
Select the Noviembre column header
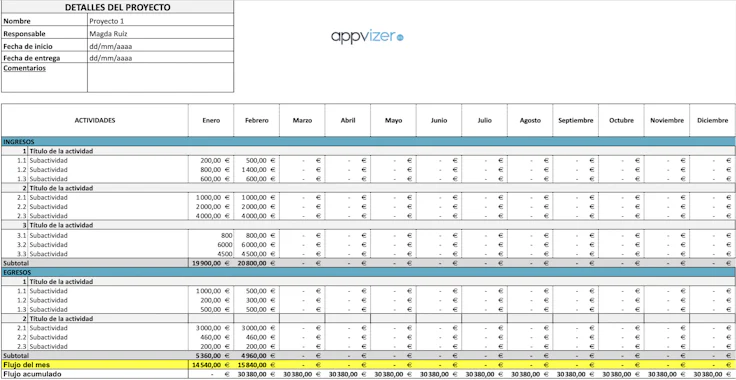[667, 121]
